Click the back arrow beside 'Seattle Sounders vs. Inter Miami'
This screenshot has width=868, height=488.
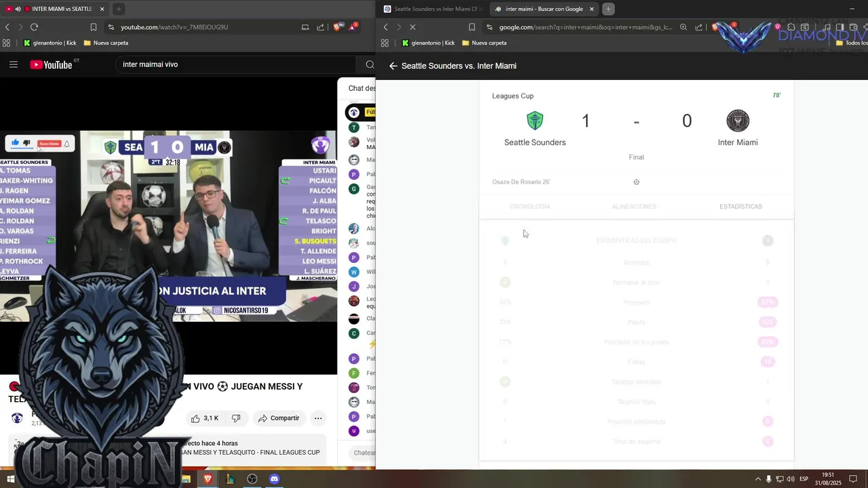(393, 66)
